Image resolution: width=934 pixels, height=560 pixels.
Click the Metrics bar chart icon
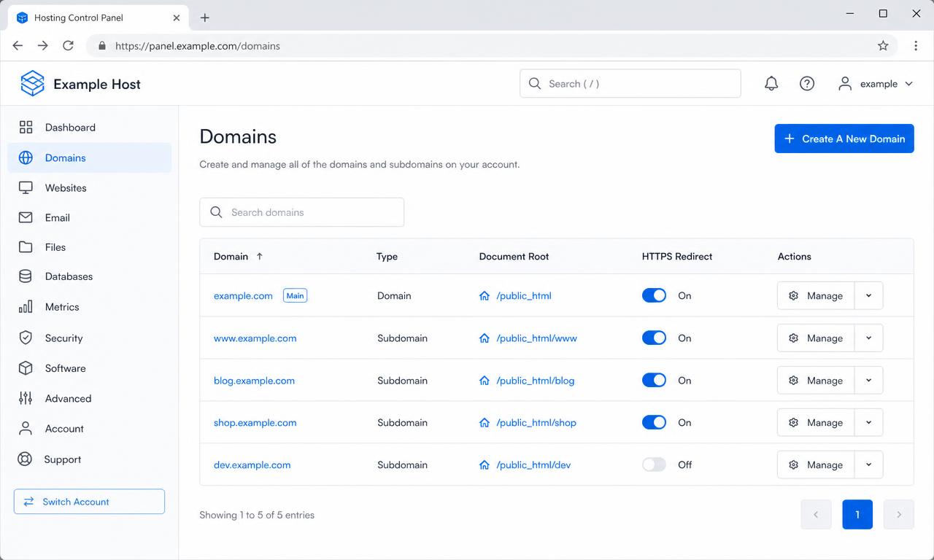pyautogui.click(x=26, y=307)
